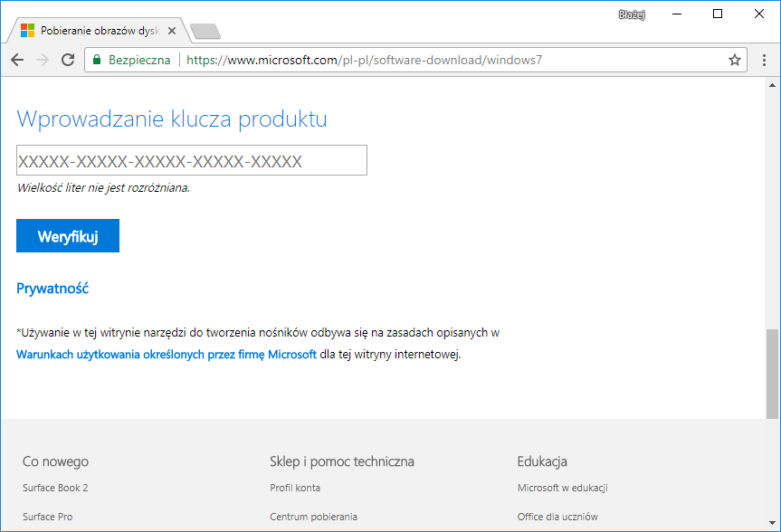This screenshot has width=781, height=532.
Task: Reload the page with the refresh icon
Action: tap(68, 61)
